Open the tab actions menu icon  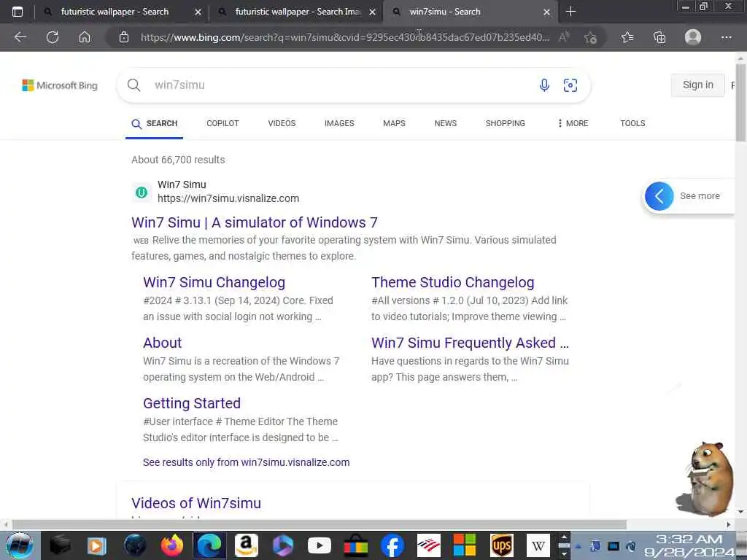click(18, 12)
